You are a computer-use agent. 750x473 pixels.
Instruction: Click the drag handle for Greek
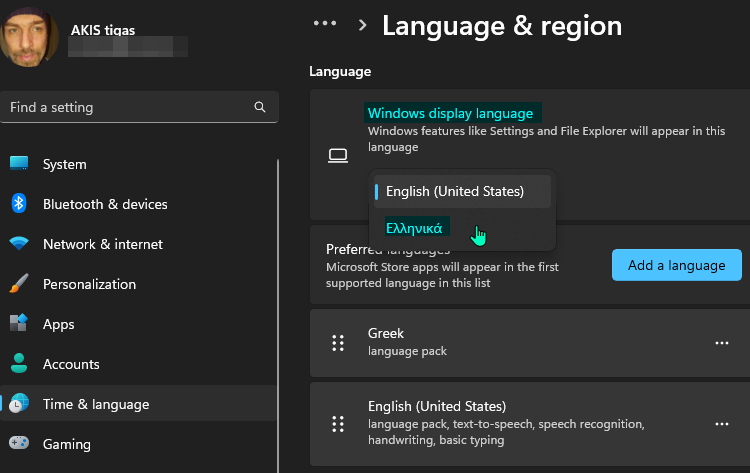coord(338,343)
